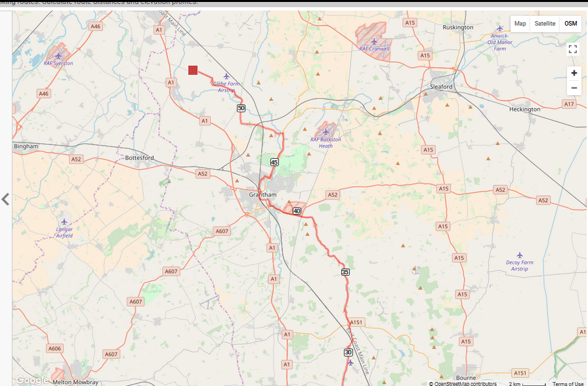Click the RAF Barkston Heath airfield icon

(325, 132)
